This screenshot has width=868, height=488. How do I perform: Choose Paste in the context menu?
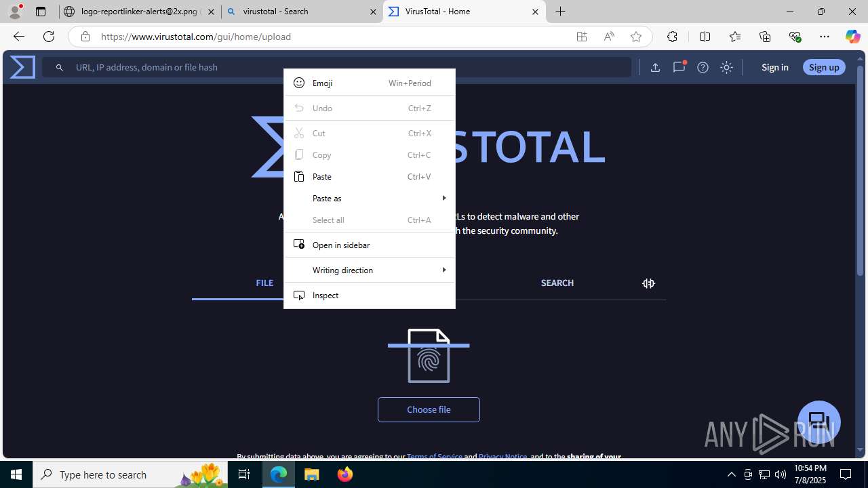pyautogui.click(x=369, y=176)
